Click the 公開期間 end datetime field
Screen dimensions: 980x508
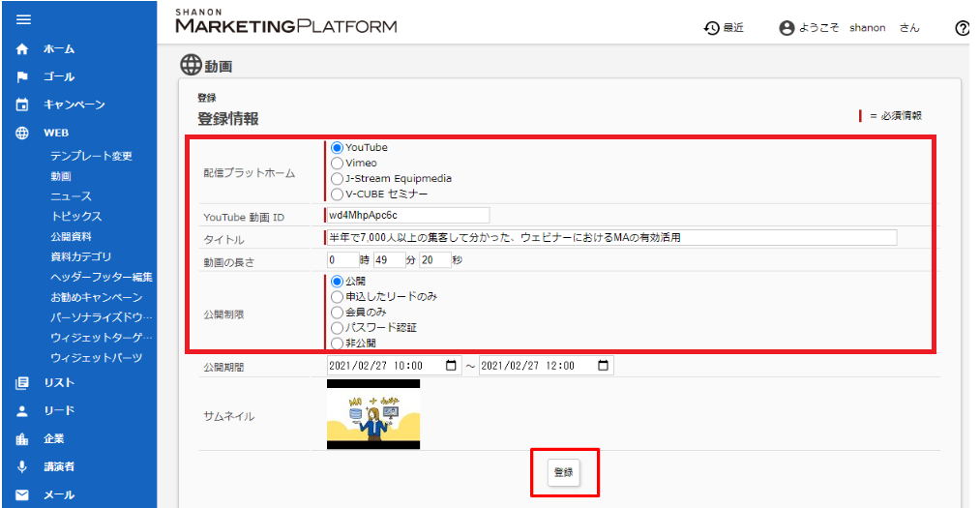(547, 366)
